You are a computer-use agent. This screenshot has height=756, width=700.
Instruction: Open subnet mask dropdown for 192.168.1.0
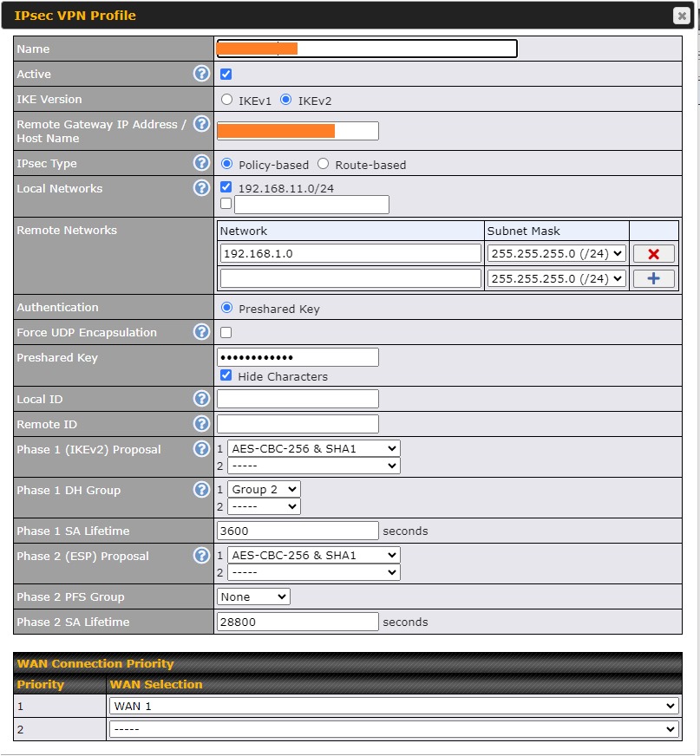pyautogui.click(x=557, y=254)
